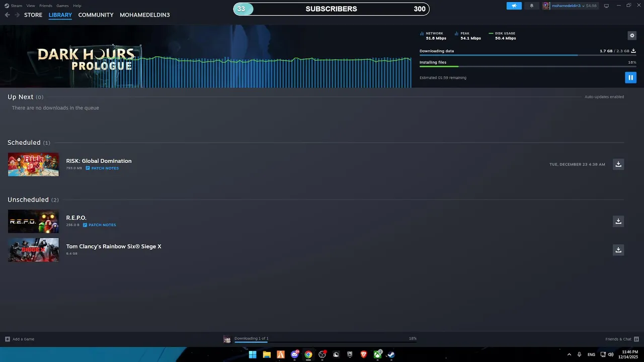The image size is (644, 362).
Task: Click the bottom download progress bar
Action: 325,342
